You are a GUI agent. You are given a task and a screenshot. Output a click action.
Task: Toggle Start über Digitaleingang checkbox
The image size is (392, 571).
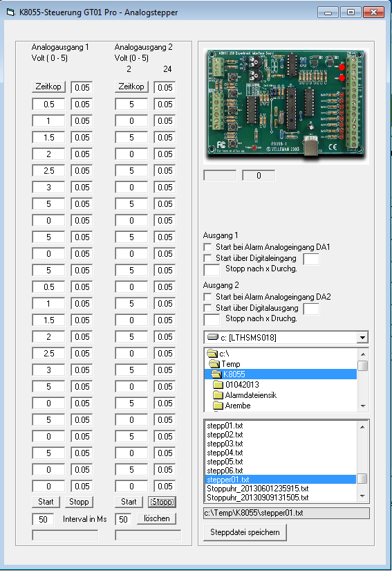click(207, 258)
